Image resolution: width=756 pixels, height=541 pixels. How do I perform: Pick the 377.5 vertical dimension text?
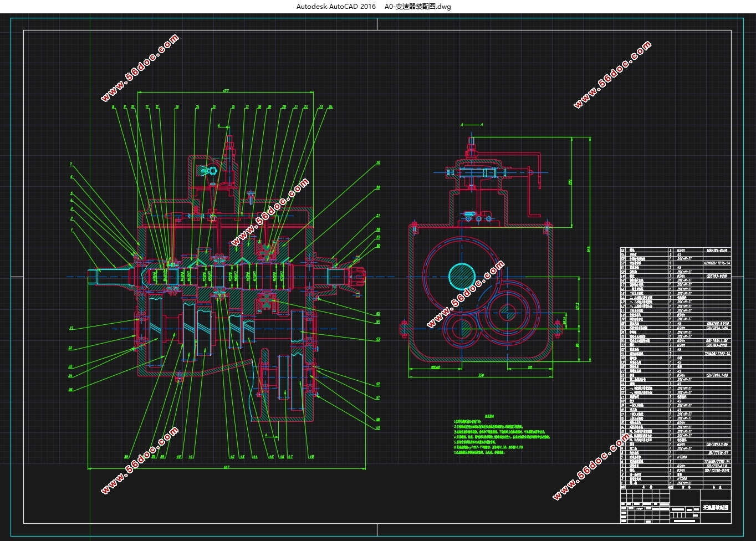pyautogui.click(x=576, y=307)
